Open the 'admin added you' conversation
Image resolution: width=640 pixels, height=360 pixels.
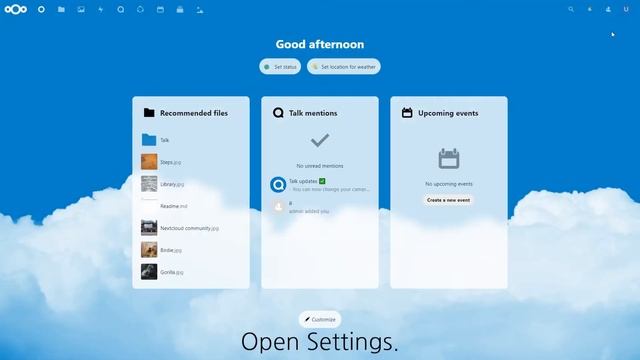coord(320,207)
